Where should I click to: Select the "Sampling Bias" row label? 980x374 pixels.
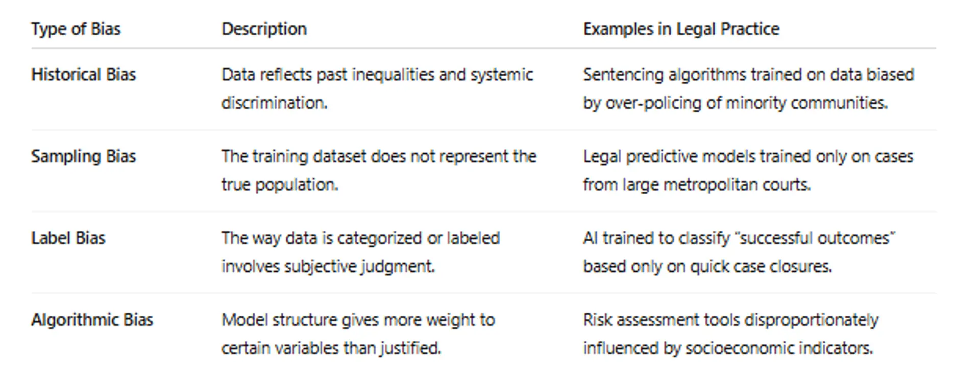[83, 156]
